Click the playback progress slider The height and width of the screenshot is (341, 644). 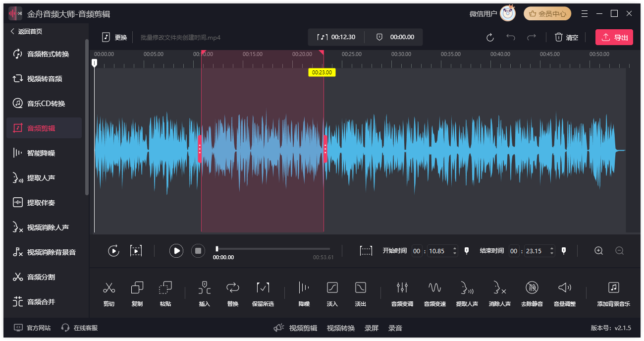point(272,249)
